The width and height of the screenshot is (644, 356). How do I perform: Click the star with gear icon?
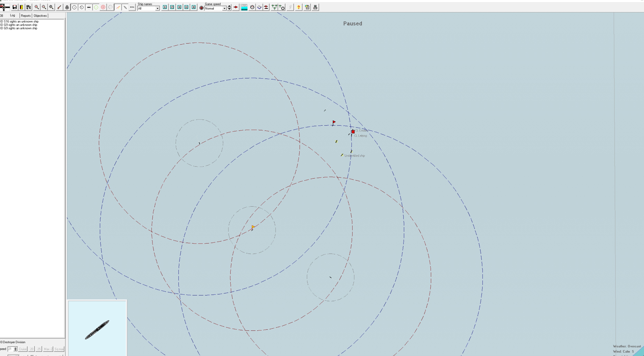[x=282, y=7]
